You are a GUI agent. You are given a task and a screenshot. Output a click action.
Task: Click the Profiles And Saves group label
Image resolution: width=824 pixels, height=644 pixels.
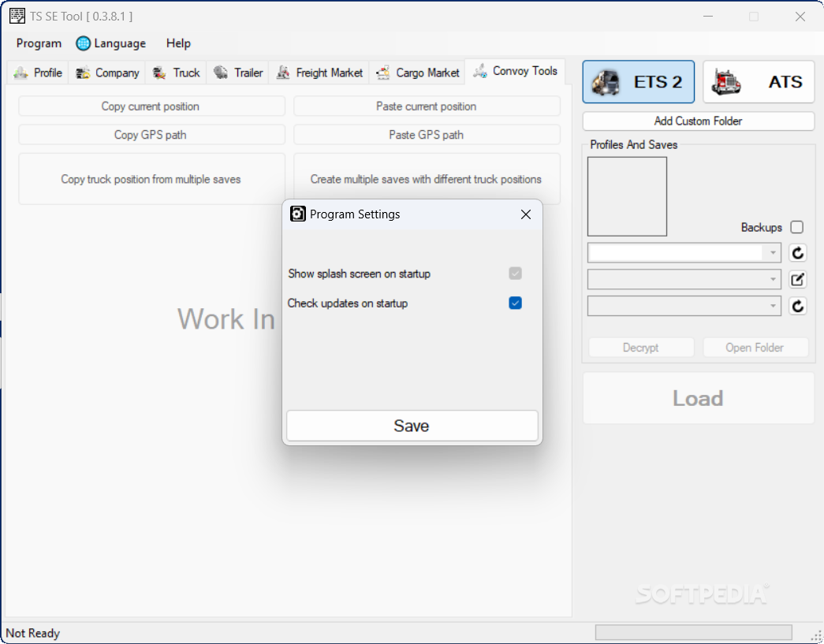pos(633,144)
